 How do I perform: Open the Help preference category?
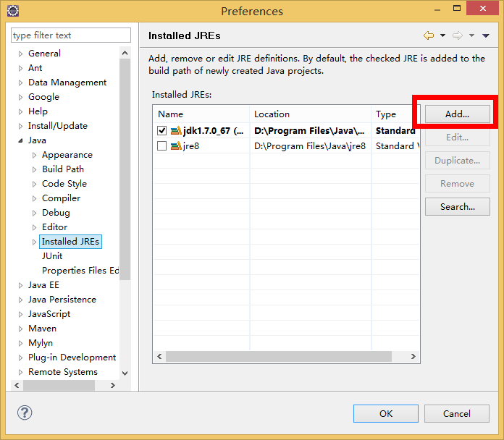(x=38, y=111)
